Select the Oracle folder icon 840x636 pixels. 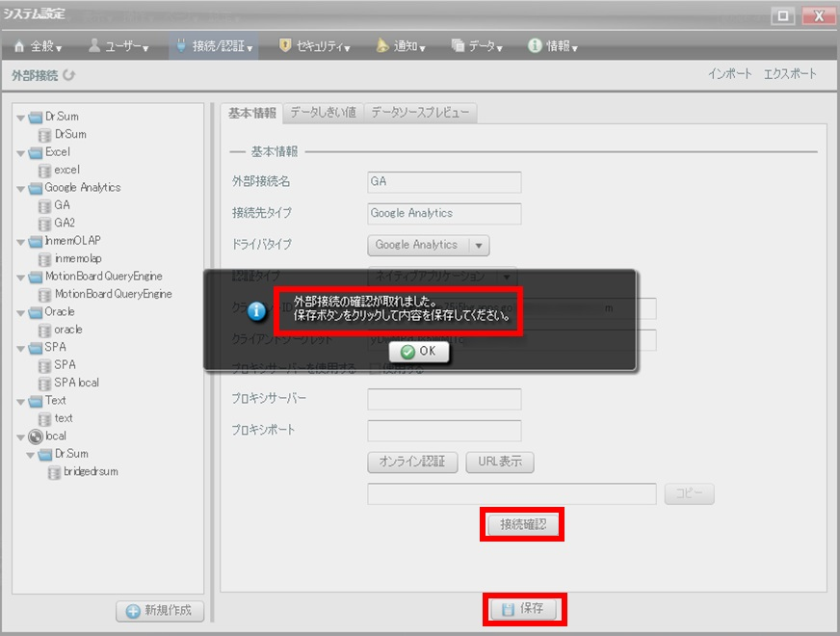coord(36,312)
